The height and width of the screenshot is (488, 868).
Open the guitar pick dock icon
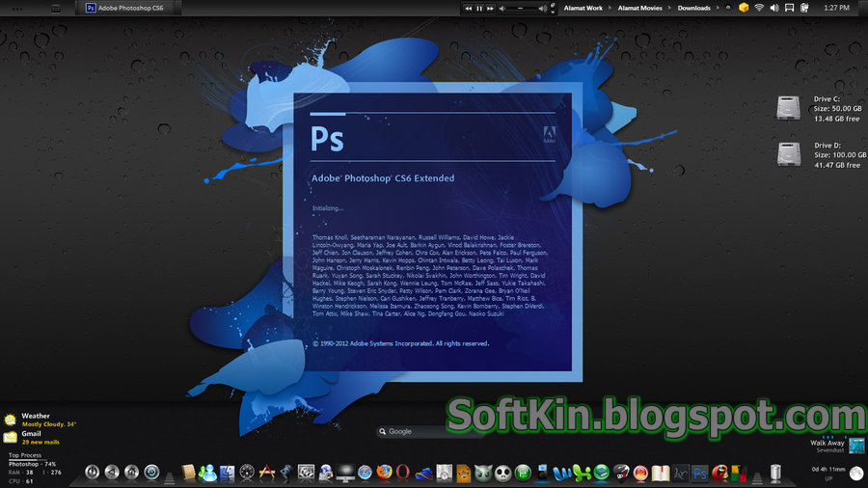tap(621, 474)
